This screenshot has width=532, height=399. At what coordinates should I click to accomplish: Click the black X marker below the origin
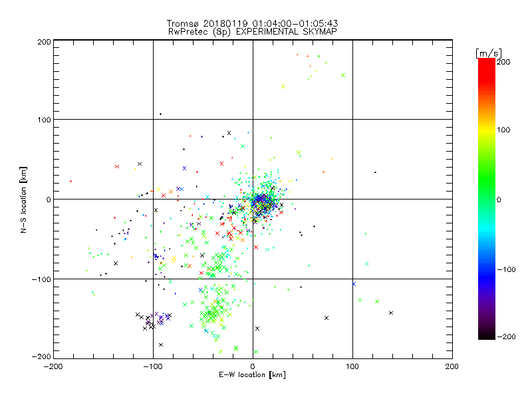coord(257,329)
